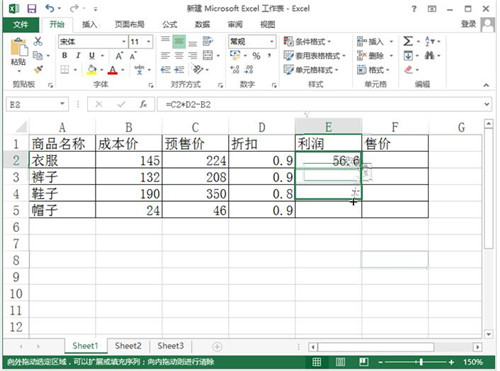The image size is (500, 371).
Task: Open the 公式 ribbon tab
Action: [170, 24]
